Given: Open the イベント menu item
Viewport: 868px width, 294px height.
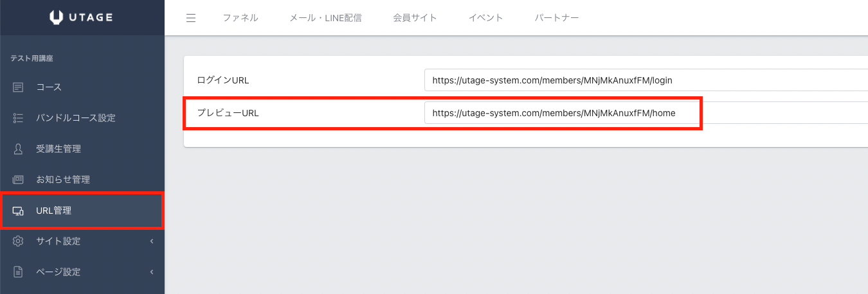Looking at the screenshot, I should click(485, 18).
